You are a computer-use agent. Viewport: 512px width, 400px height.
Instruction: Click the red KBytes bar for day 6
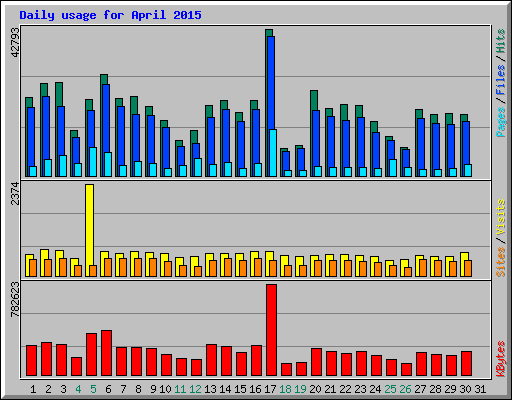tap(106, 353)
